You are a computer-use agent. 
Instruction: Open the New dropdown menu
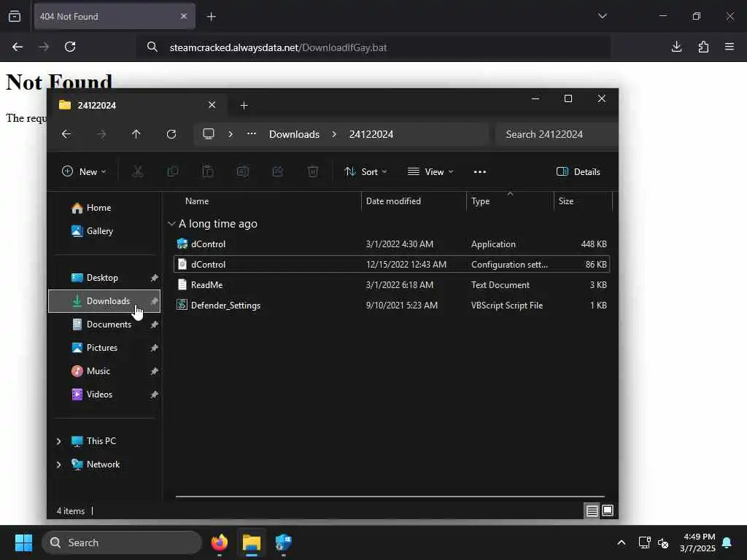(84, 172)
